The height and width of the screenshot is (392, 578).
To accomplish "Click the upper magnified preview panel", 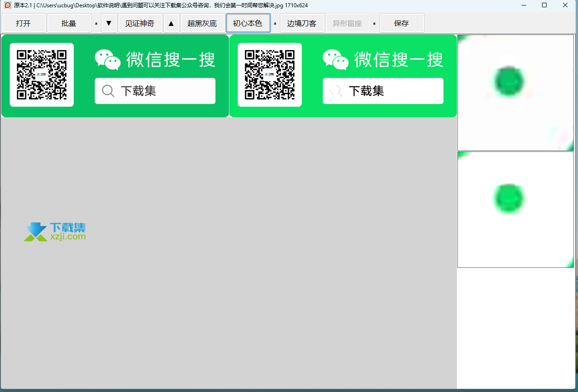I will pyautogui.click(x=516, y=93).
